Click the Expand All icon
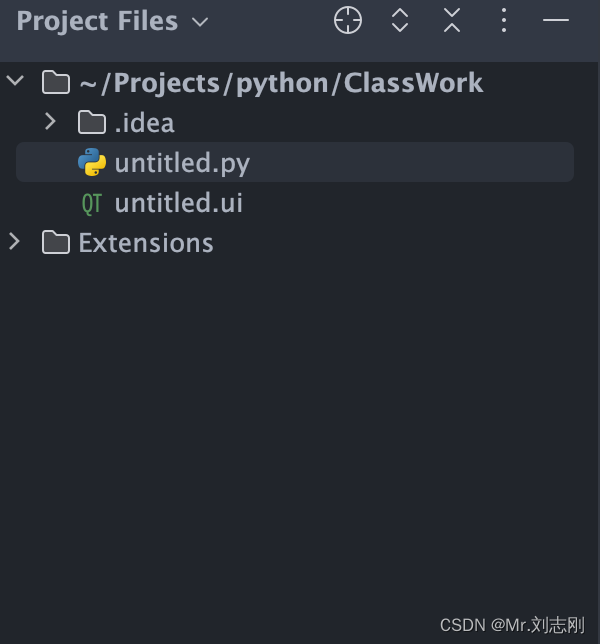600x644 pixels. 400,20
